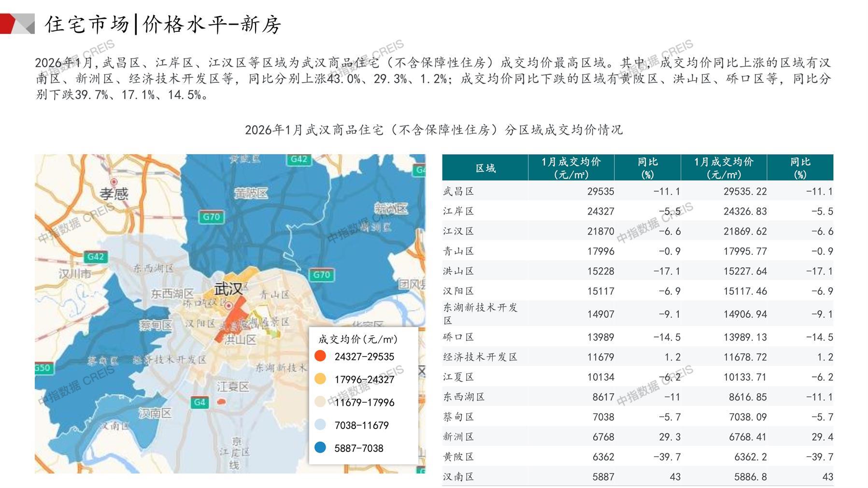Select the 汉南区 row name cell
Image resolution: width=868 pixels, height=488 pixels.
[x=458, y=477]
